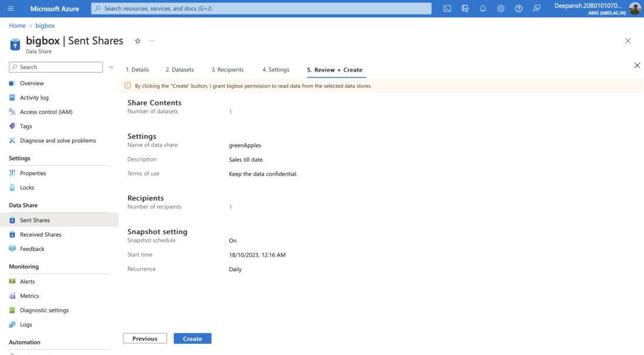The width and height of the screenshot is (644, 355).
Task: Open the Help question mark icon
Action: 519,8
